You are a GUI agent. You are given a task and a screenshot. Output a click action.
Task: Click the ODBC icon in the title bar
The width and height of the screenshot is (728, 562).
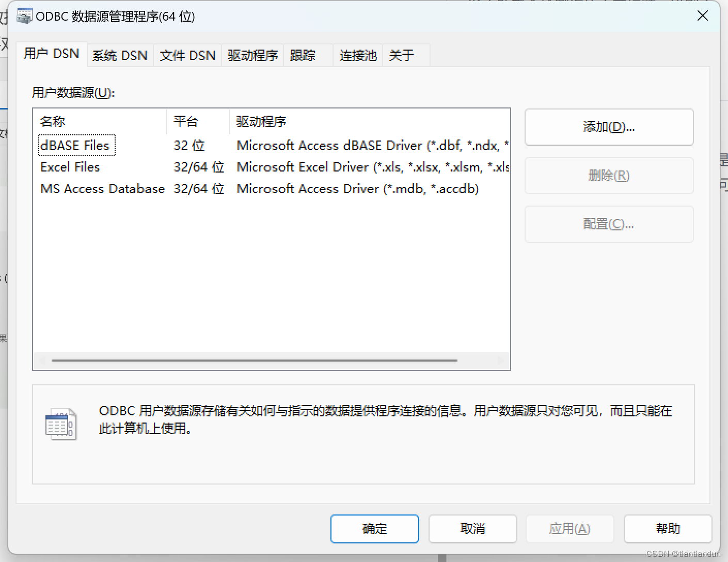(x=24, y=15)
